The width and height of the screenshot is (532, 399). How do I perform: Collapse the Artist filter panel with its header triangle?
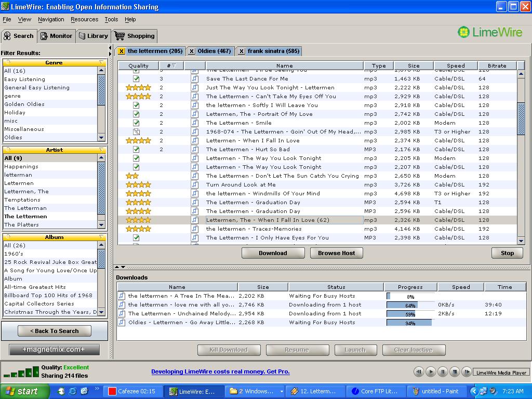[101, 150]
